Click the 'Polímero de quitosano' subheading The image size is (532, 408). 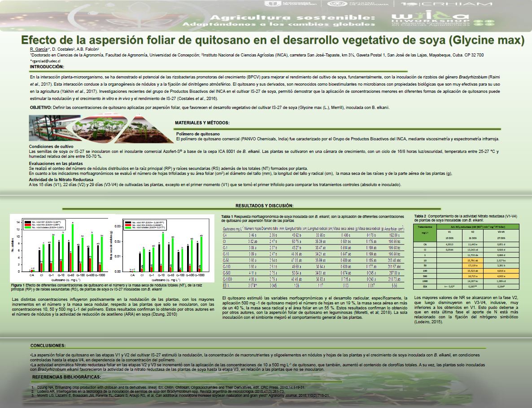click(x=198, y=134)
